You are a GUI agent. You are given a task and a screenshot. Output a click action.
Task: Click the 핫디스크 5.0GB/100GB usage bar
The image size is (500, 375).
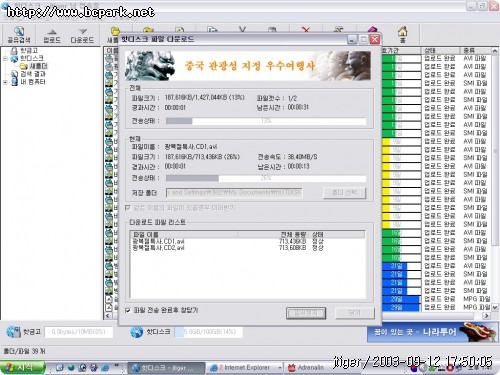pyautogui.click(x=208, y=332)
